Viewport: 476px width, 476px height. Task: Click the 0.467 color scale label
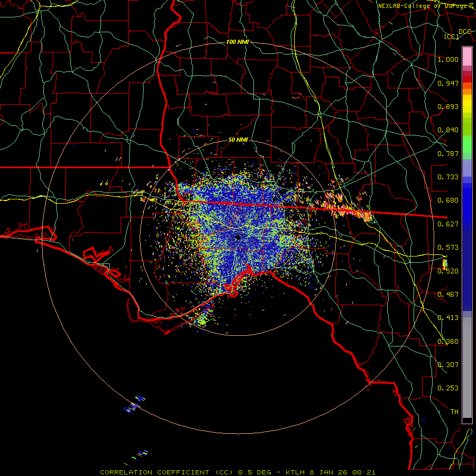[448, 295]
